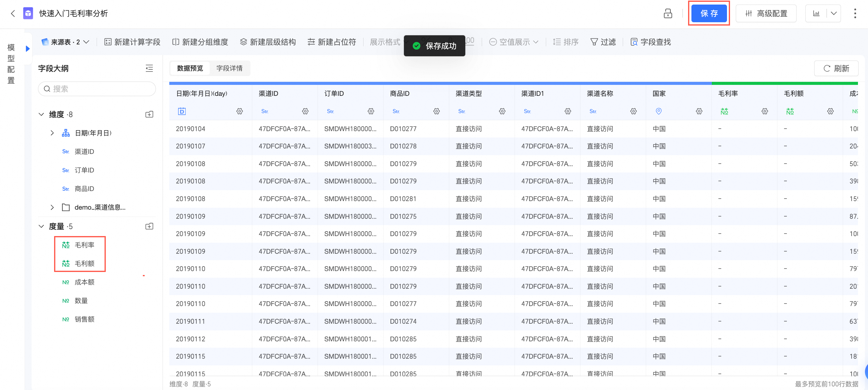Collapse the field outline panel icon

point(149,68)
